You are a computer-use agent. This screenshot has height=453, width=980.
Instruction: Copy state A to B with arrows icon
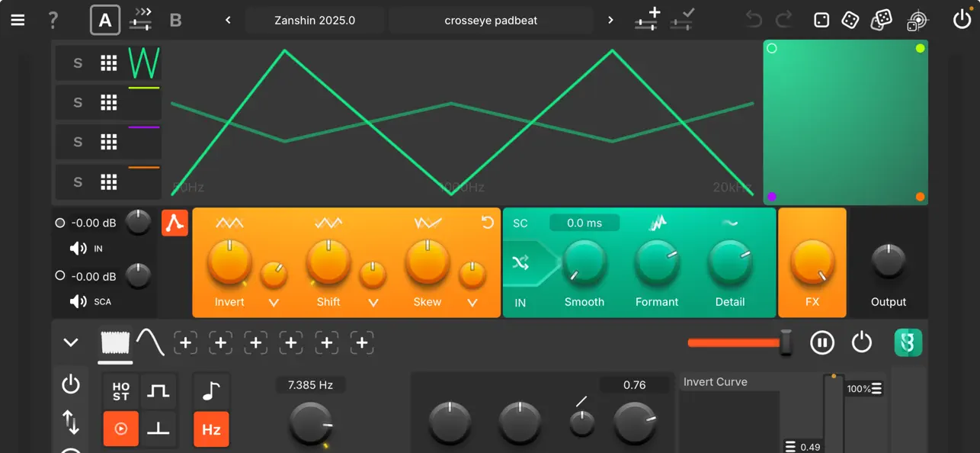click(x=140, y=20)
